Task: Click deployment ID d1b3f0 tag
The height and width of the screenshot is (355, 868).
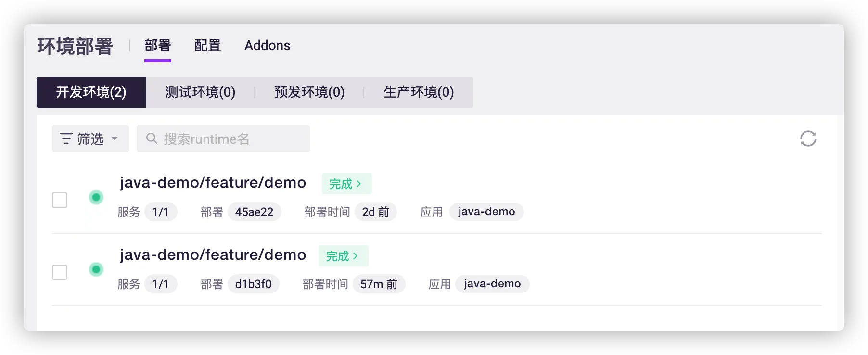Action: coord(253,284)
